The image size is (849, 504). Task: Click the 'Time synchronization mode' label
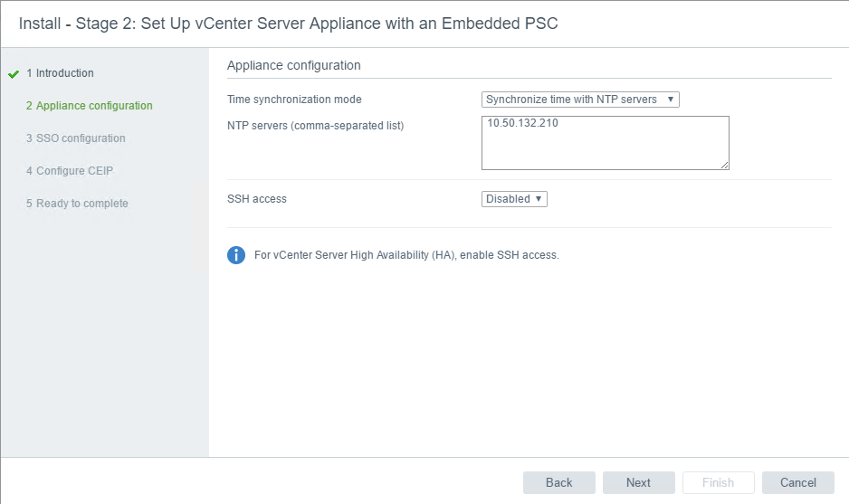click(x=294, y=100)
